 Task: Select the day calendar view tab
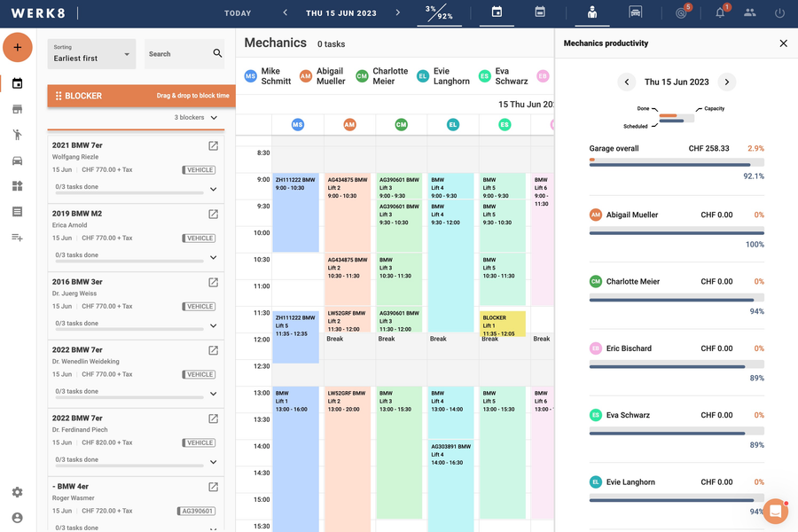pyautogui.click(x=497, y=13)
